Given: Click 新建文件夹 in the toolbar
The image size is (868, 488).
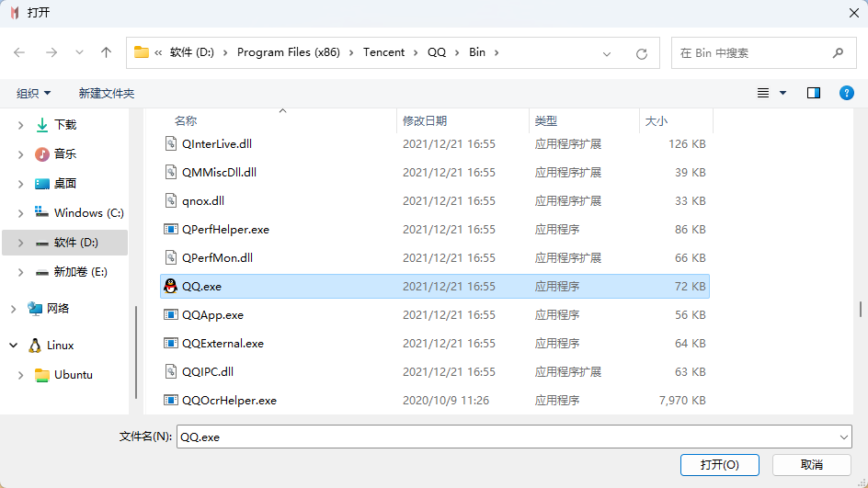Looking at the screenshot, I should click(x=107, y=93).
